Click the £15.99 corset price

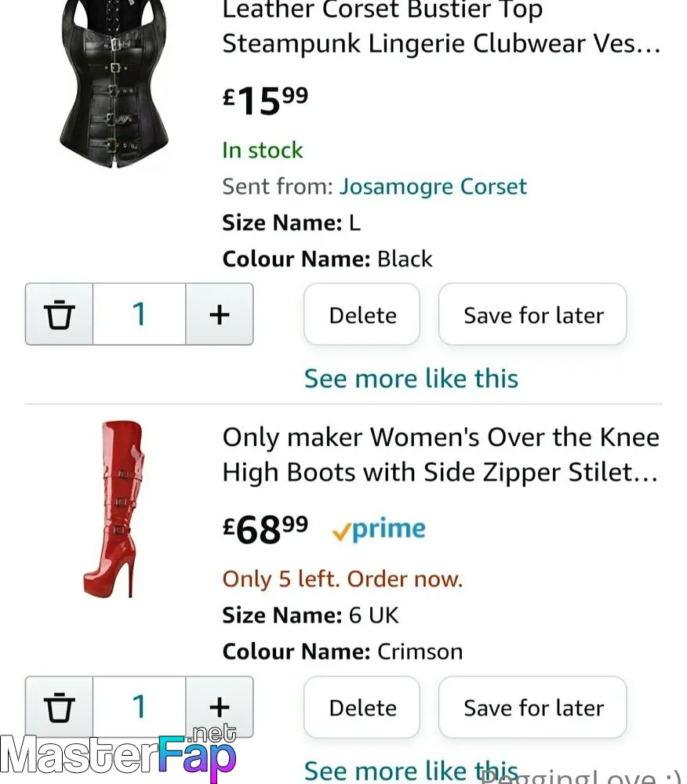tap(266, 100)
